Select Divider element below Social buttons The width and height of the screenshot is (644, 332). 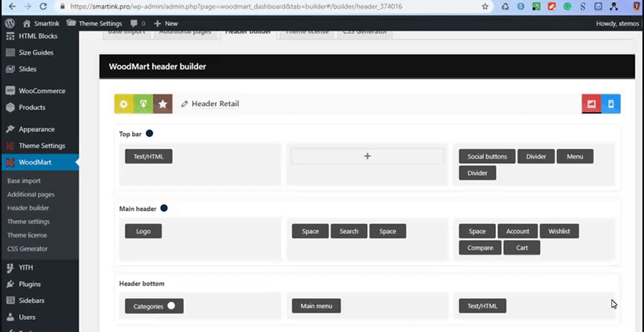477,173
